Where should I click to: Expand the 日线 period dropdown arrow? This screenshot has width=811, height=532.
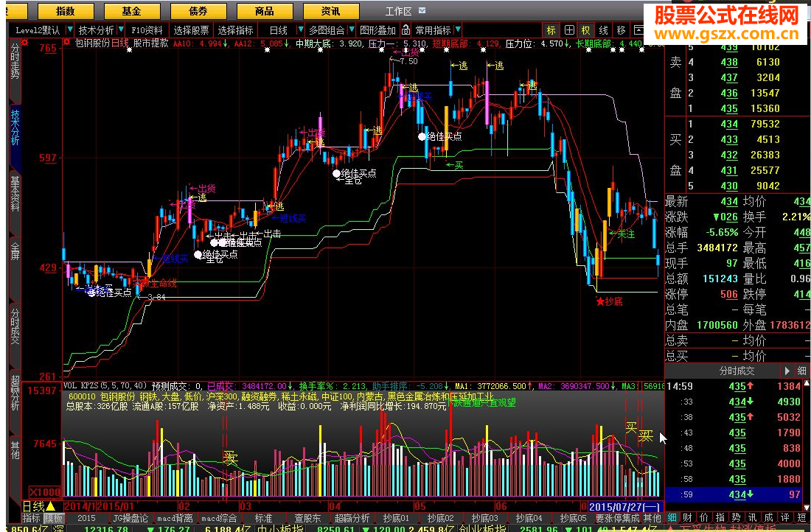click(299, 30)
